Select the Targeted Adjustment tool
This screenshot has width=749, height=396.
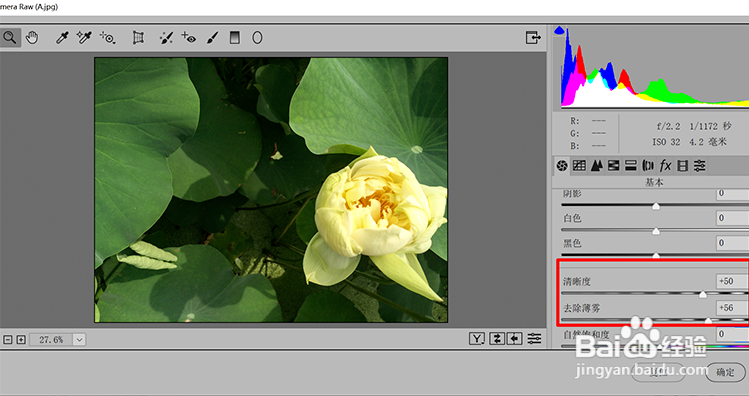[107, 37]
